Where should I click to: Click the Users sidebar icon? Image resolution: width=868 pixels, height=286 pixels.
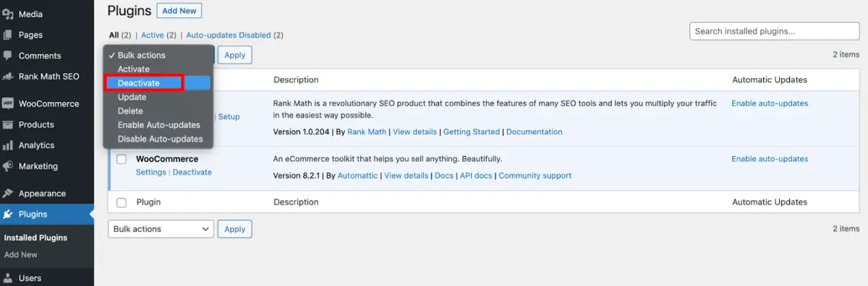click(8, 278)
